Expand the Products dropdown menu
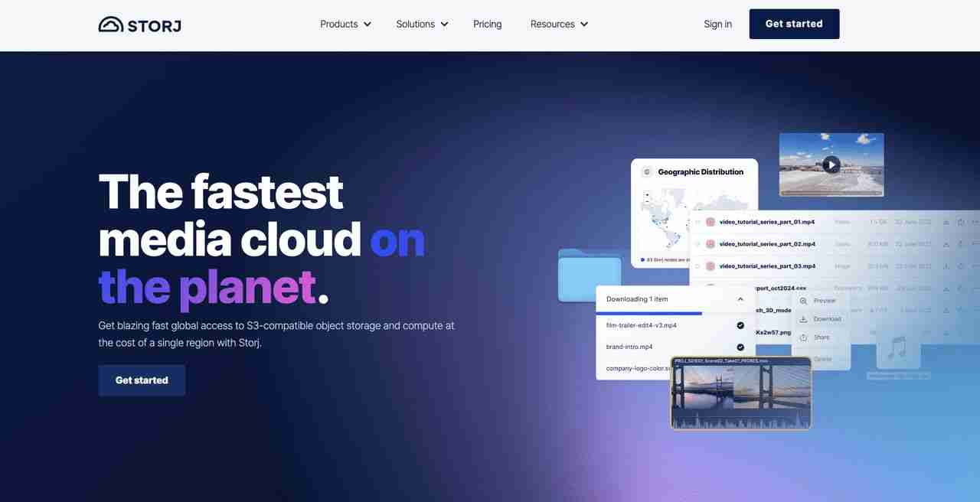 click(x=345, y=24)
